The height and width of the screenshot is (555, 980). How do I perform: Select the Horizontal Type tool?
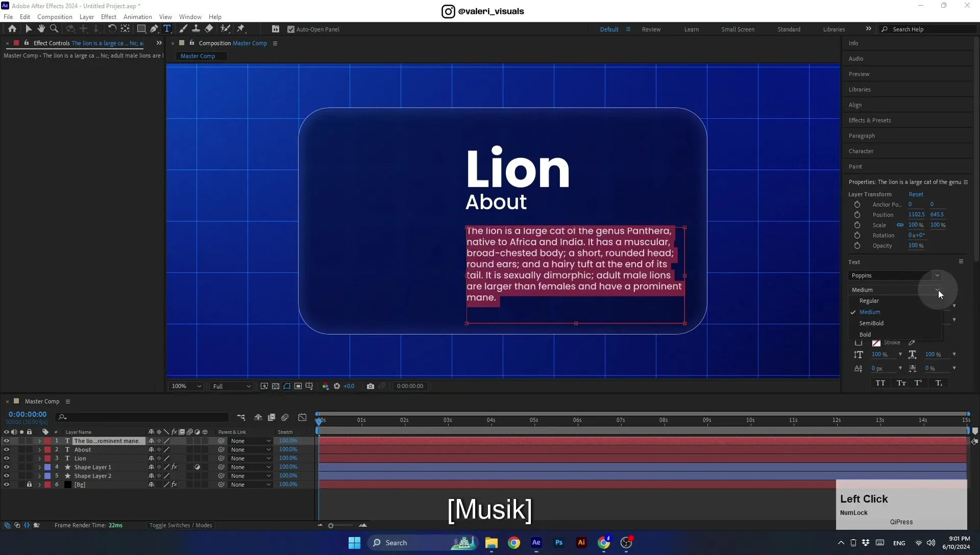pyautogui.click(x=167, y=29)
